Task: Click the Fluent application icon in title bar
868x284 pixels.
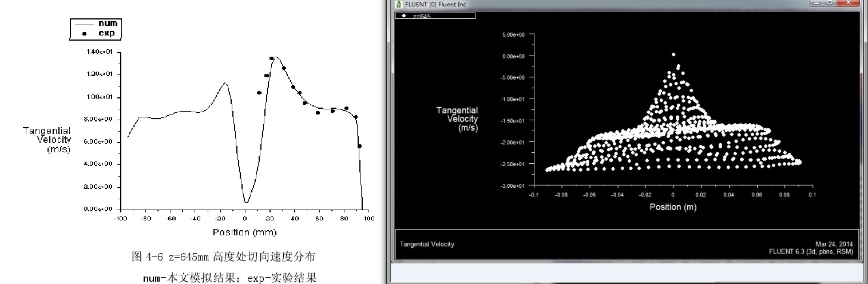Action: pyautogui.click(x=398, y=4)
